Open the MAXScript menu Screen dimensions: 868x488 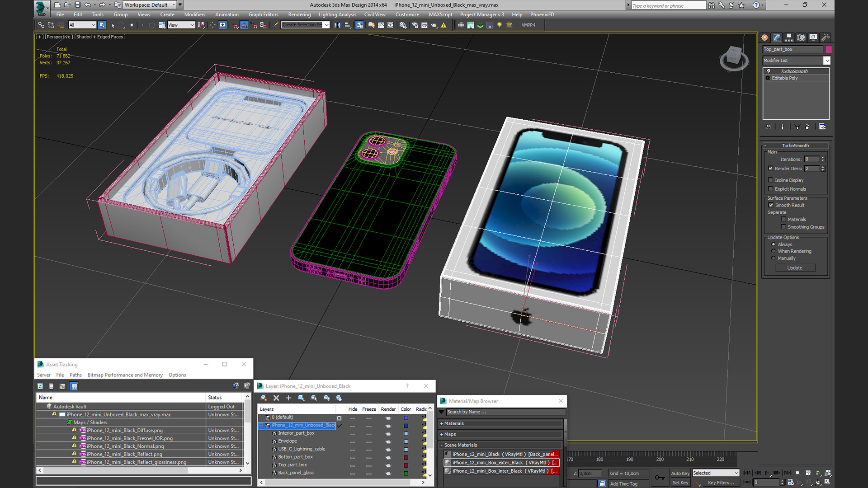tap(440, 14)
